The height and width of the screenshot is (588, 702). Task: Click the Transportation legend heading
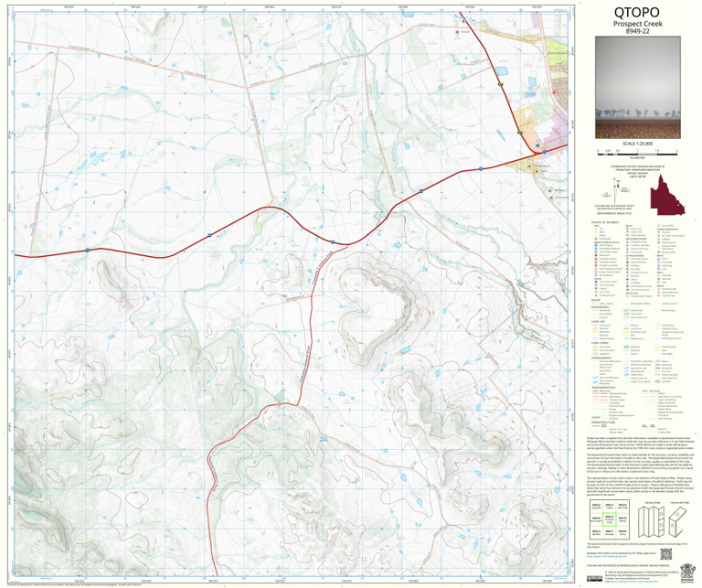click(x=603, y=388)
